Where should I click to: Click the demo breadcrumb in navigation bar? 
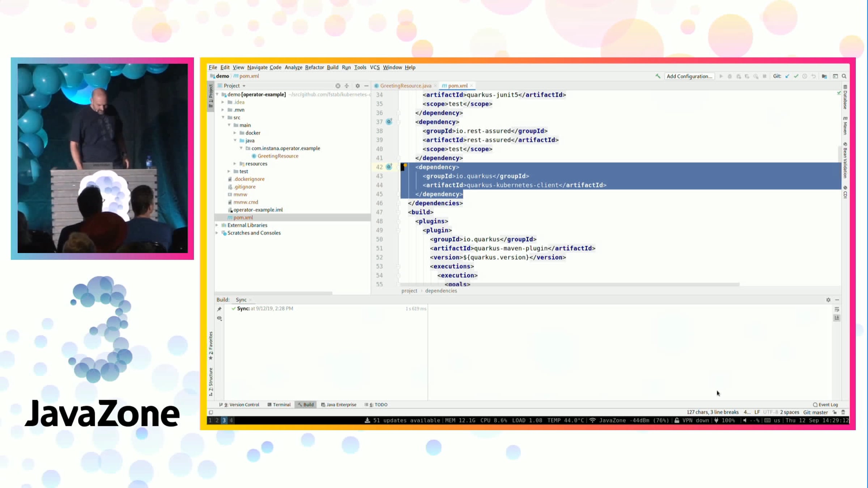click(220, 76)
